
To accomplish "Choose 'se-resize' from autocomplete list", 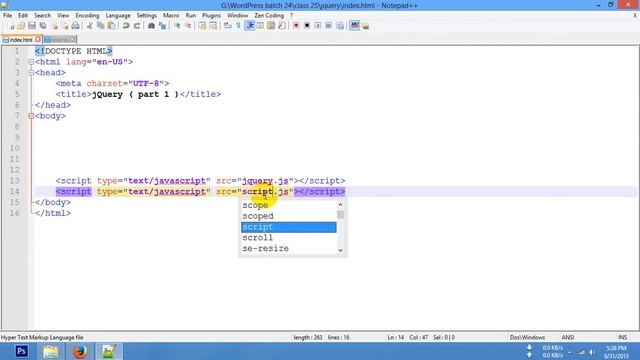I will click(x=289, y=248).
